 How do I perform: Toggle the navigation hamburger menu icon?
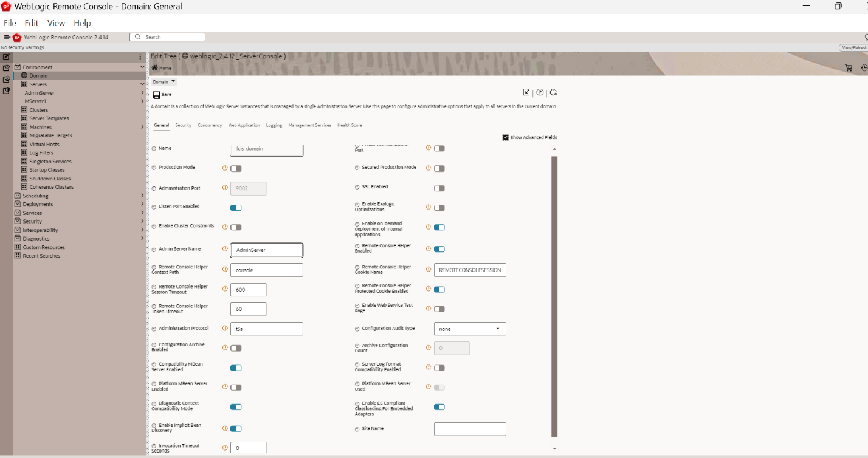7,37
